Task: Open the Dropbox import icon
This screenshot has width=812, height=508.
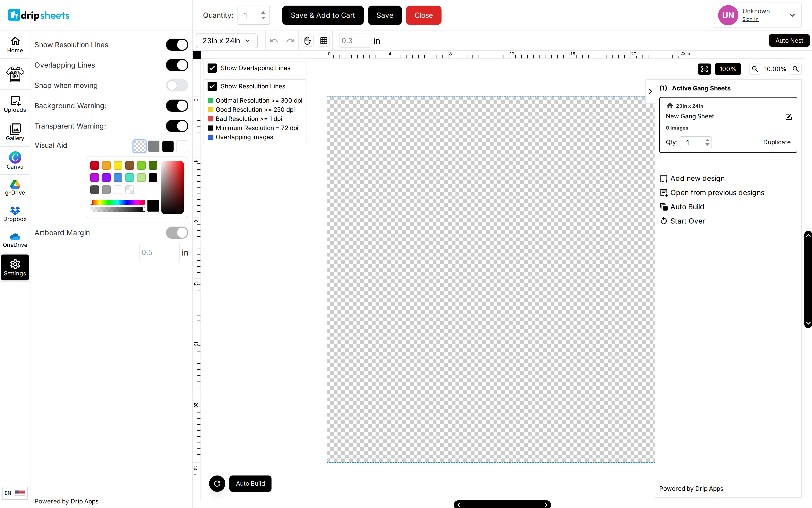Action: pyautogui.click(x=15, y=214)
